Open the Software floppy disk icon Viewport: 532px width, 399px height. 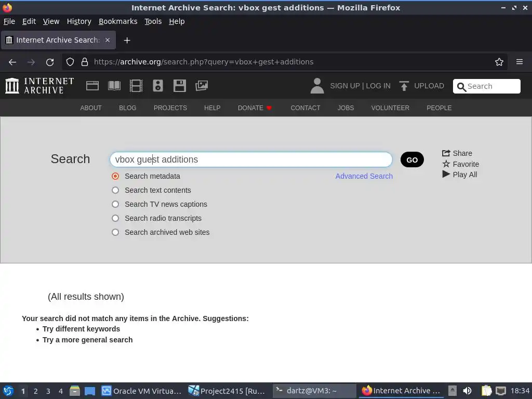179,86
